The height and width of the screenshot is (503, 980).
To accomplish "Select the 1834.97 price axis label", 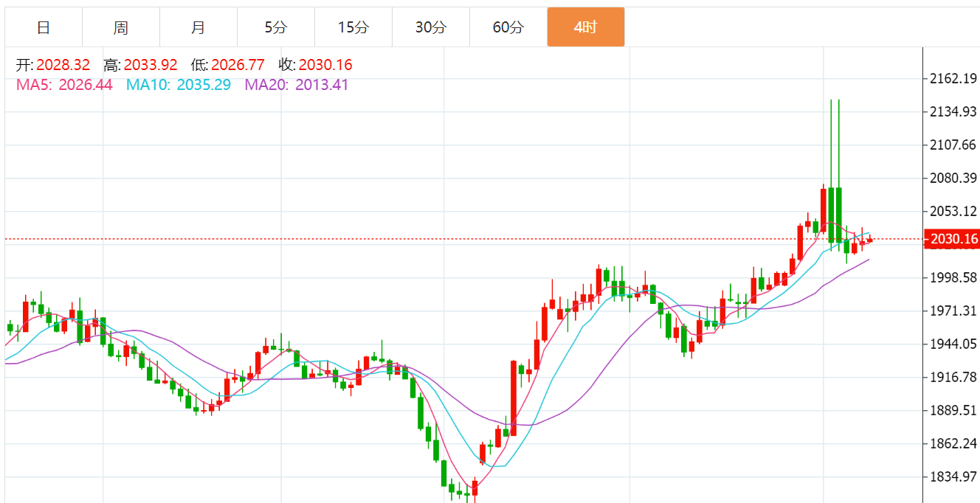I will [x=954, y=476].
